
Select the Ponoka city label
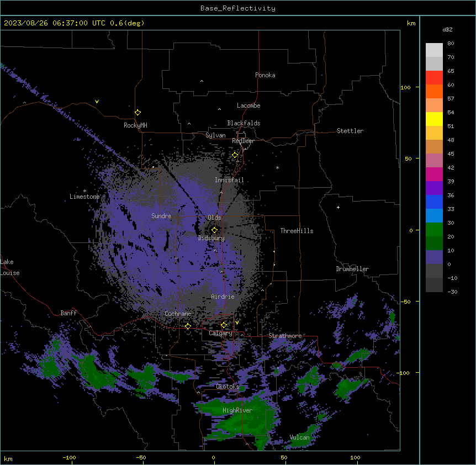click(265, 75)
